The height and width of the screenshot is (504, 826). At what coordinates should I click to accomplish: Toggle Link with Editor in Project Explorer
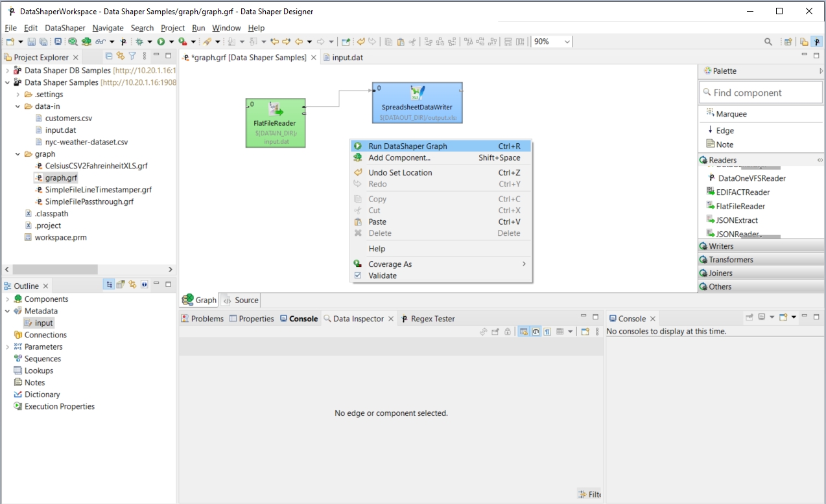[x=121, y=56]
